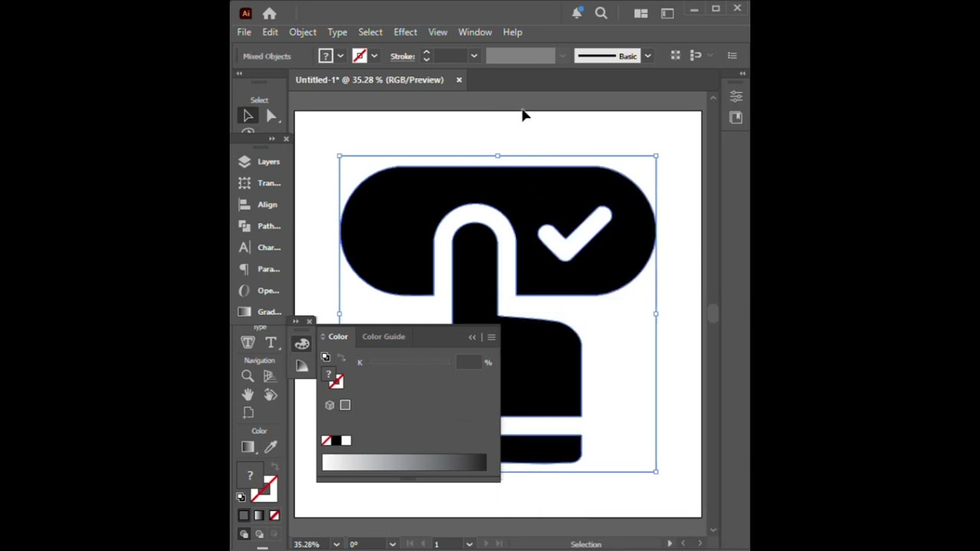980x551 pixels.
Task: Select the Eyedropper tool
Action: 270,447
